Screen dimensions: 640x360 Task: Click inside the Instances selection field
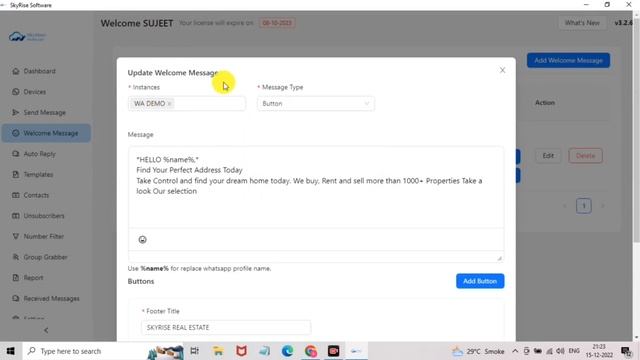click(x=187, y=104)
